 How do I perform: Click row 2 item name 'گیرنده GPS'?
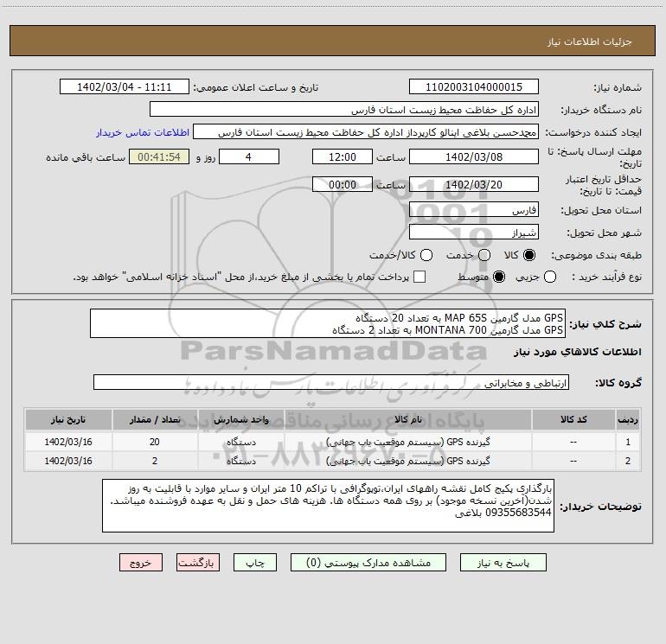pos(407,461)
